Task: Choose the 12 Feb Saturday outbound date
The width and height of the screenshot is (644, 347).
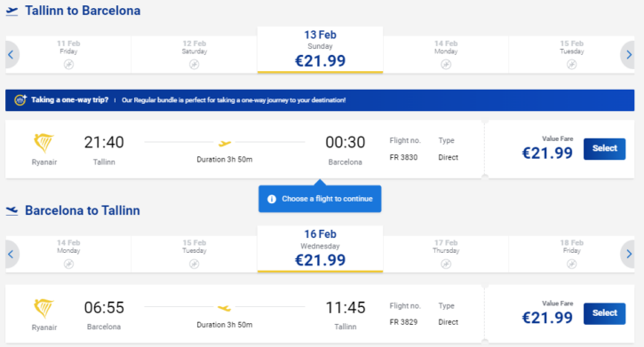Action: (x=195, y=54)
